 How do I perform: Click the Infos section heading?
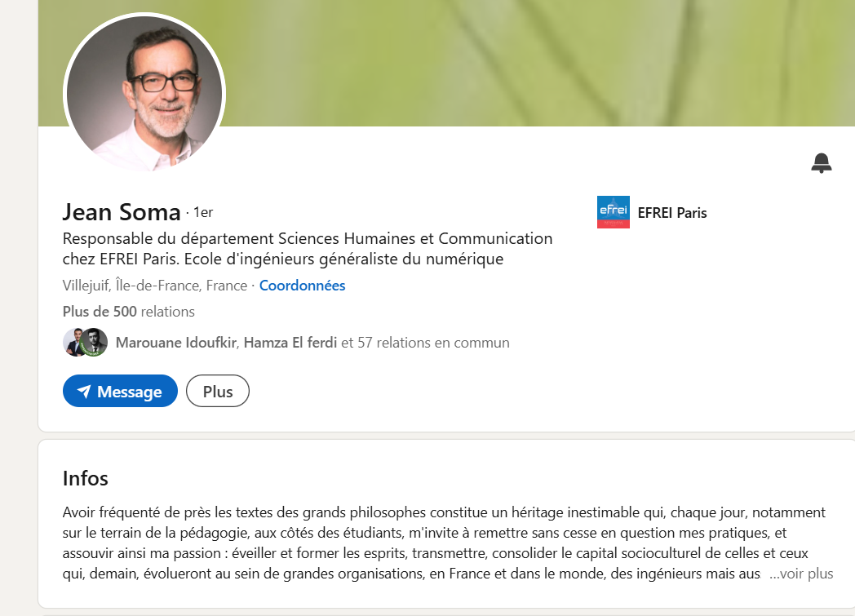click(x=85, y=478)
